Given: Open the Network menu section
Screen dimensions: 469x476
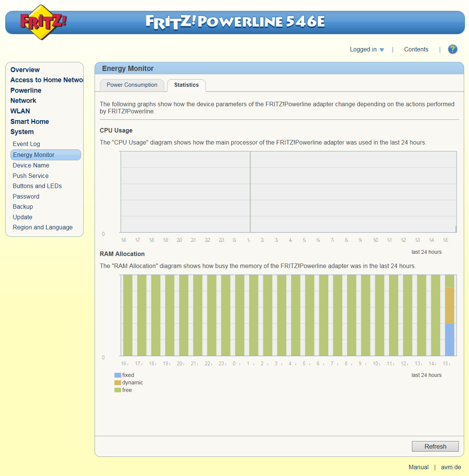Looking at the screenshot, I should click(23, 101).
